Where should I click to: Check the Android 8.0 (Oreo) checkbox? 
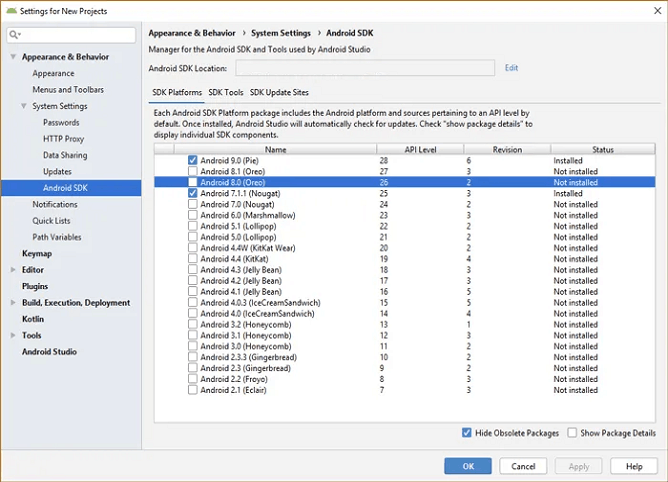point(193,182)
